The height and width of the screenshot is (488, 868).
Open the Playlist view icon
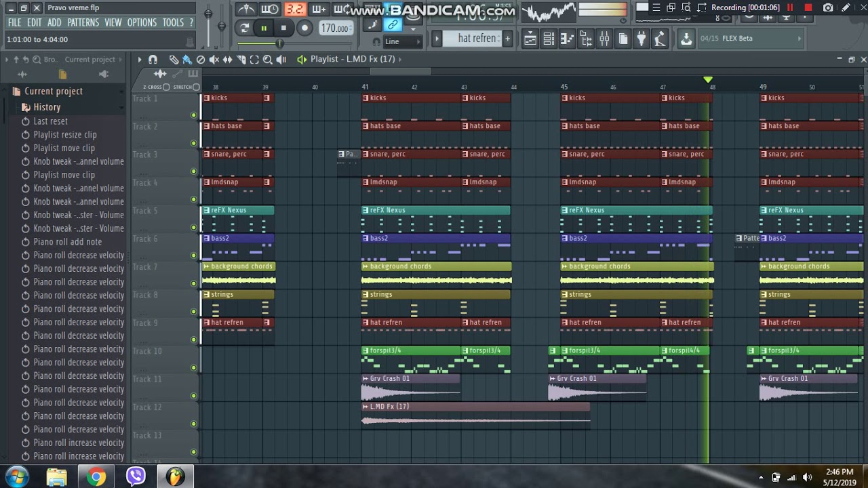point(530,39)
